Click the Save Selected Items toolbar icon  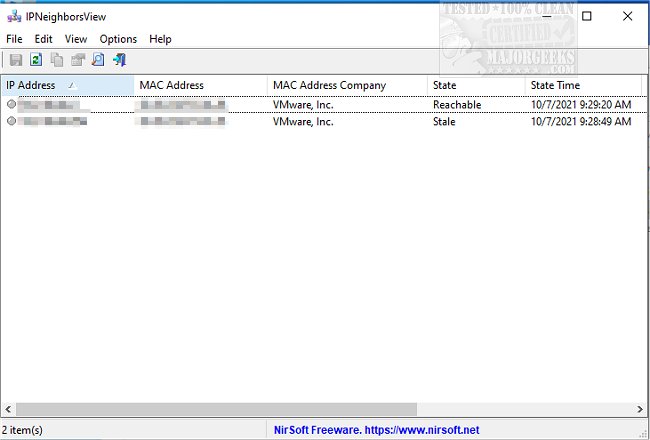coord(16,60)
